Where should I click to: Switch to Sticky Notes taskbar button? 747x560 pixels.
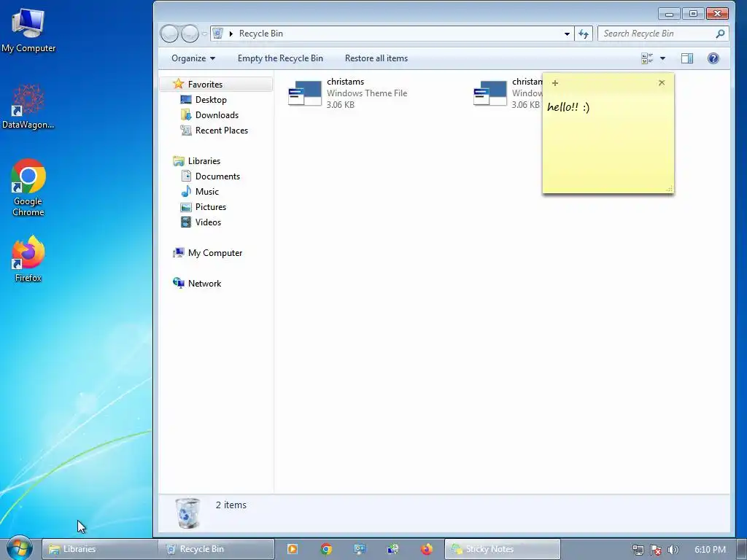click(502, 549)
